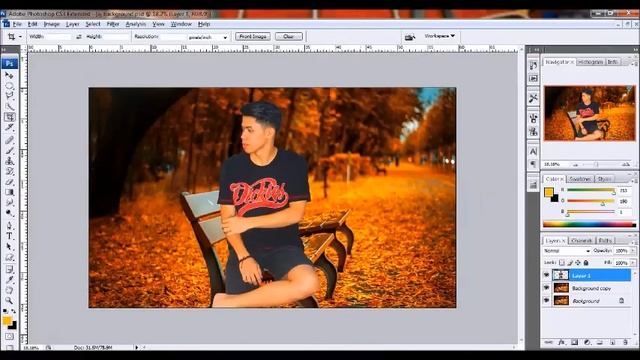Toggle lock position
The height and width of the screenshot is (360, 640).
578,262
